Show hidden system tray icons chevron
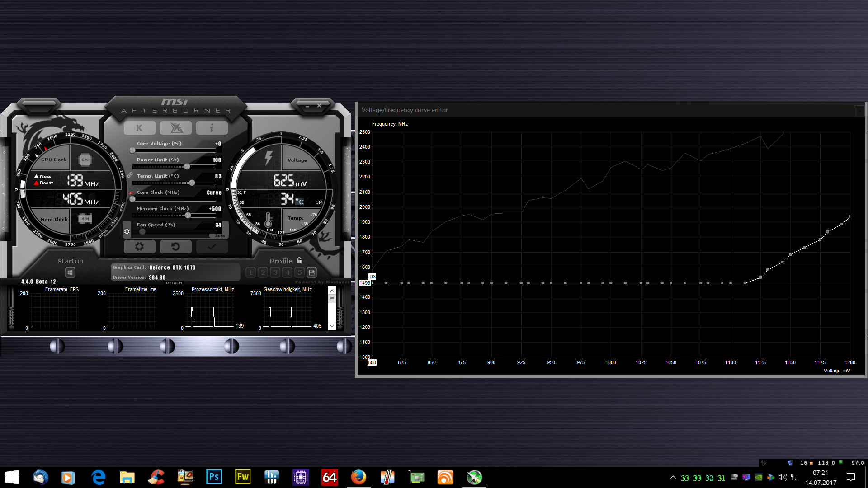 [673, 477]
